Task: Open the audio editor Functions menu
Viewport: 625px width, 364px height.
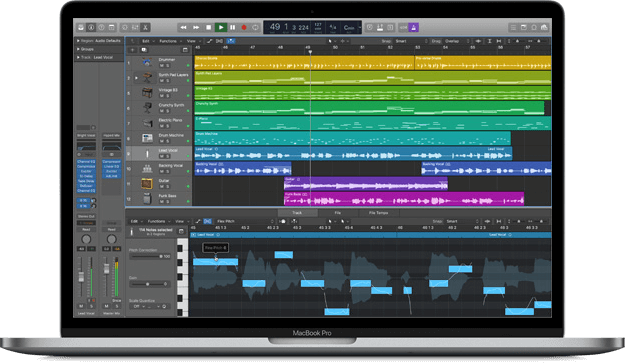Action: click(x=159, y=221)
